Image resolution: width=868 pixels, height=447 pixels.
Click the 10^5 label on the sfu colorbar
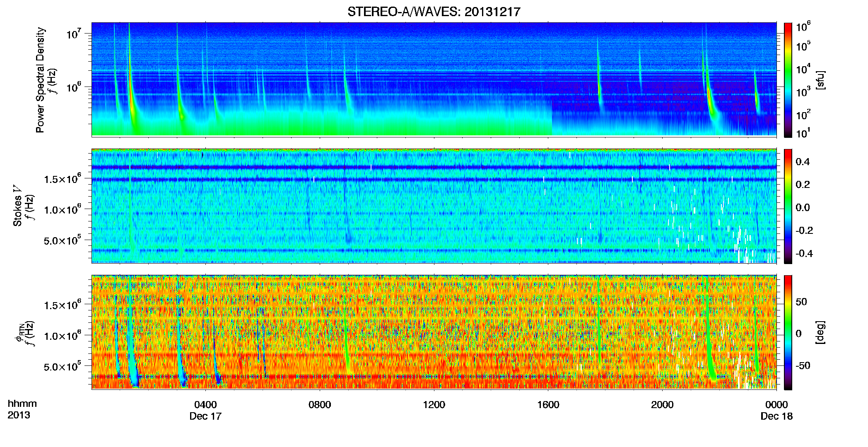pos(803,46)
